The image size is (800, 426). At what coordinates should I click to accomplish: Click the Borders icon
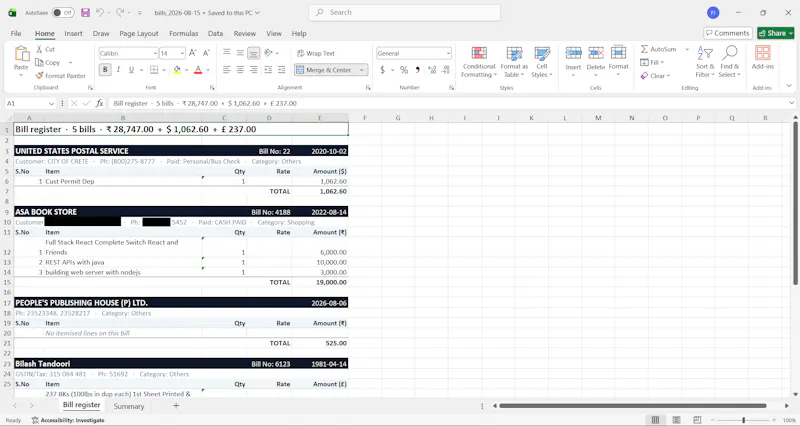pos(154,69)
